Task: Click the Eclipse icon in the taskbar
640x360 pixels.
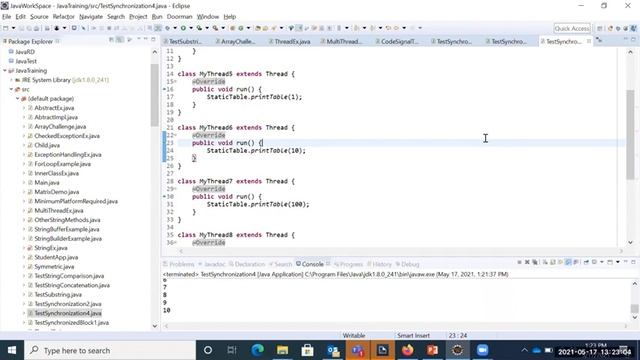Action: pos(458,350)
